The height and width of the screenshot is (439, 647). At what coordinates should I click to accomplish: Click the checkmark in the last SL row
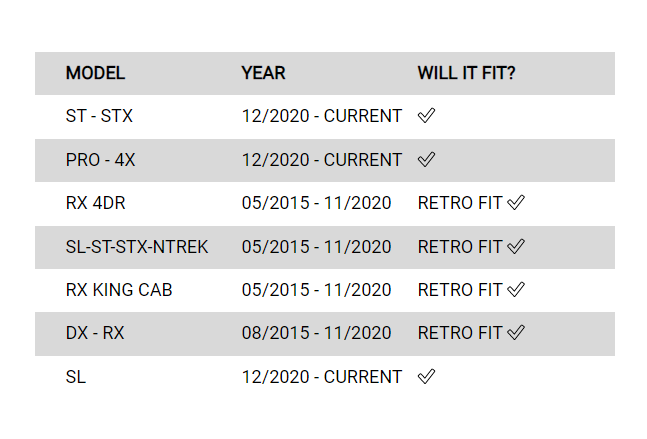(427, 377)
